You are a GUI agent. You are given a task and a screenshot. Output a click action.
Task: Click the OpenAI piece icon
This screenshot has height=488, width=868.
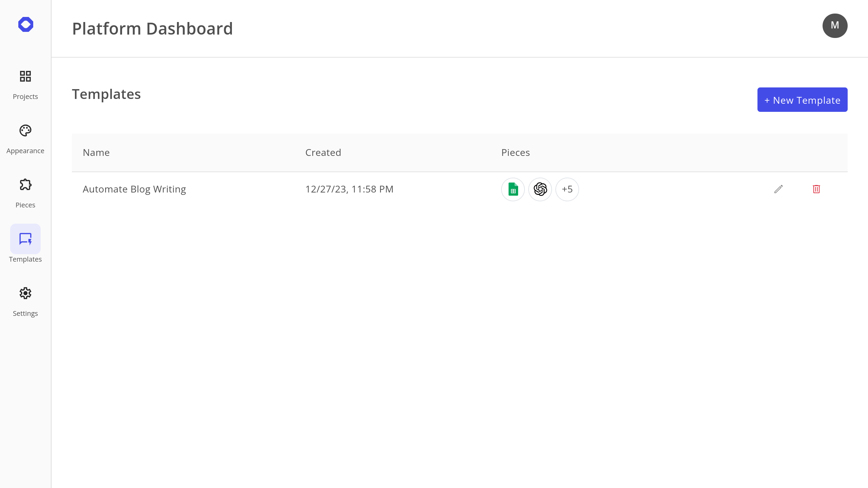point(540,189)
